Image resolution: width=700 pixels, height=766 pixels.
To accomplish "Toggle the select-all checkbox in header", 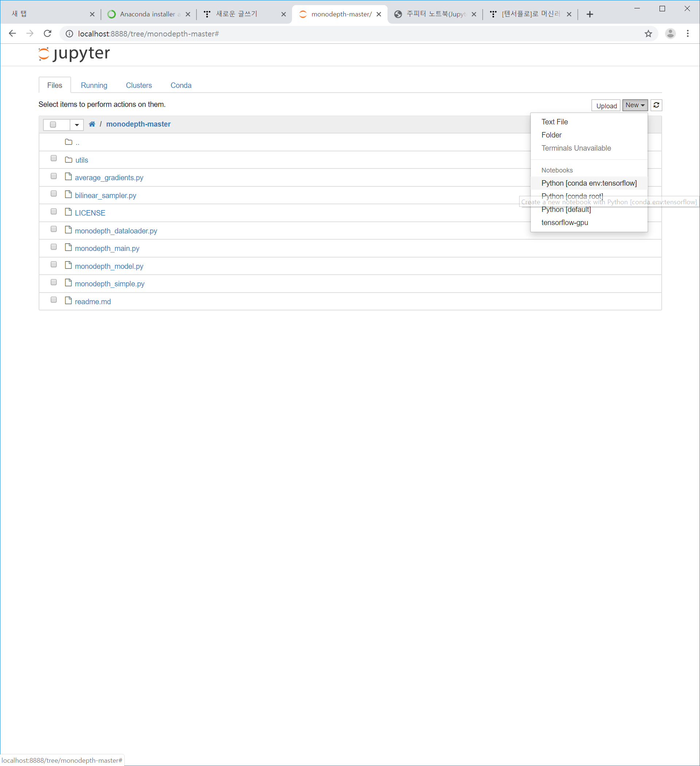I will pos(53,125).
